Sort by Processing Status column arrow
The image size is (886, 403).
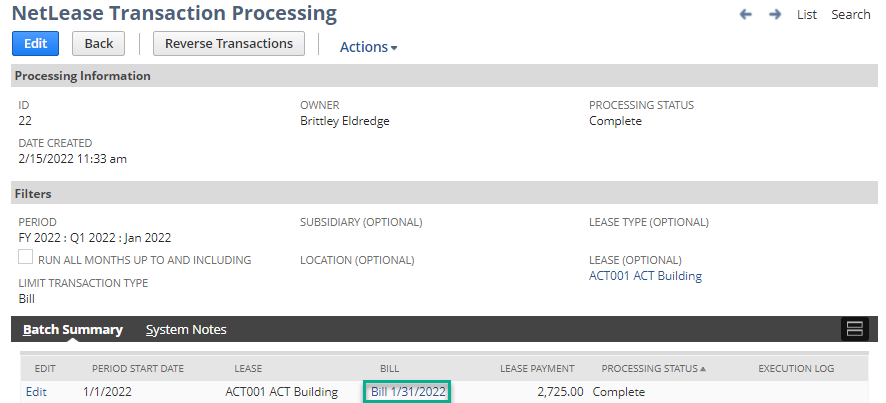[x=703, y=369]
